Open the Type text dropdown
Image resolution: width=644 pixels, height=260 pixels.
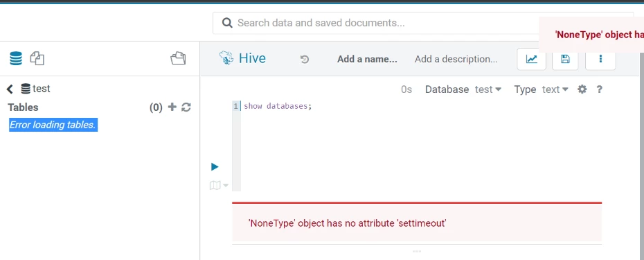(555, 89)
